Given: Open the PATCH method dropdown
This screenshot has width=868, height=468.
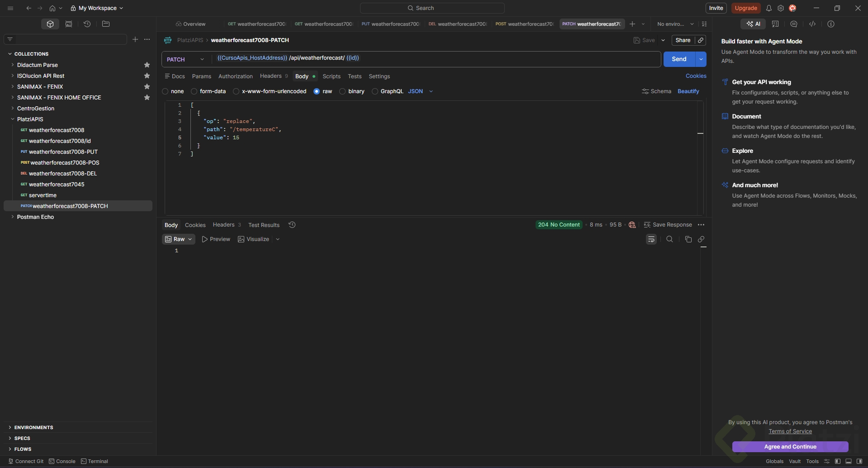Looking at the screenshot, I should (x=185, y=59).
